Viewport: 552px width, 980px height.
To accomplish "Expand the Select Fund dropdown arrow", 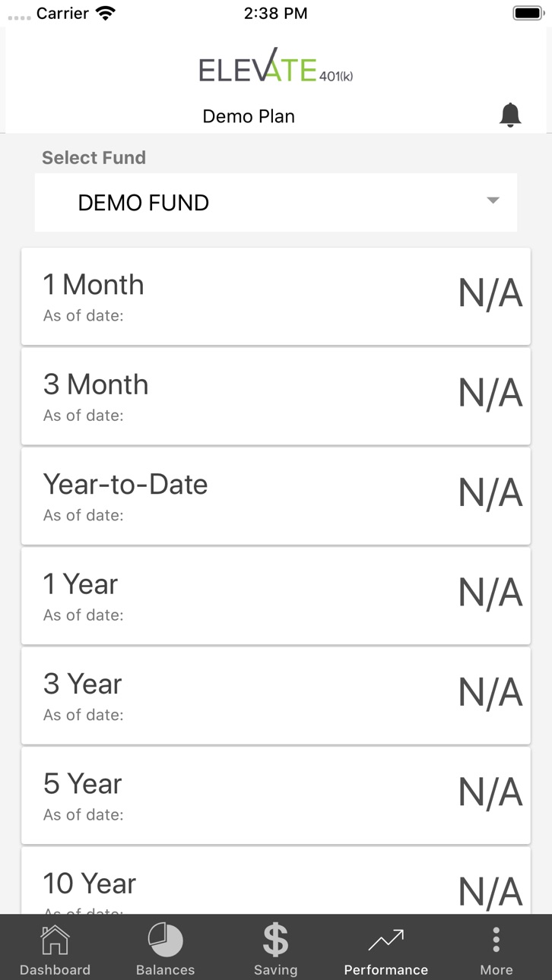I will [493, 201].
